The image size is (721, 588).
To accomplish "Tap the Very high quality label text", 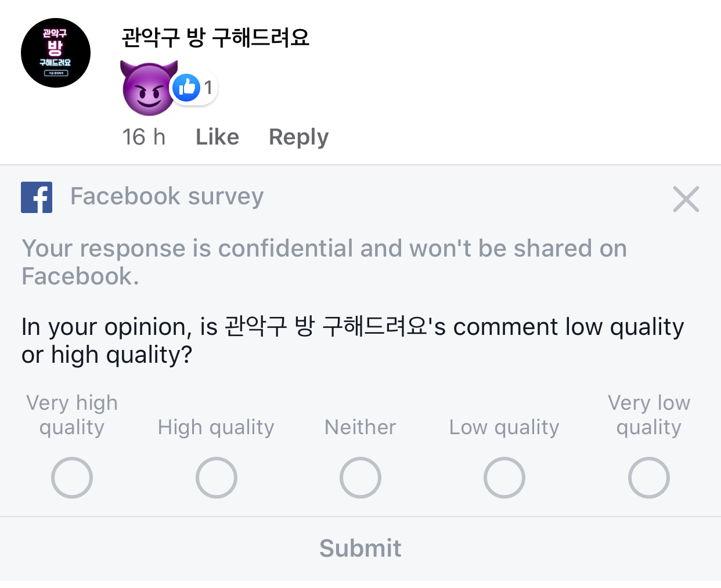I will pos(72,415).
